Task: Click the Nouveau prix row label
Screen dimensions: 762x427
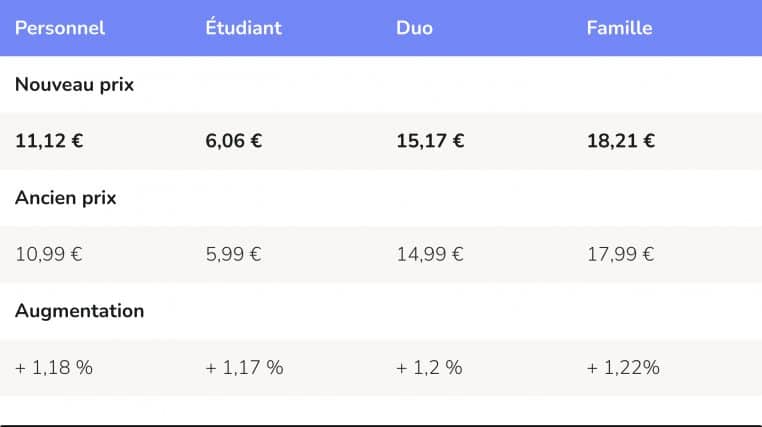Action: [x=74, y=85]
